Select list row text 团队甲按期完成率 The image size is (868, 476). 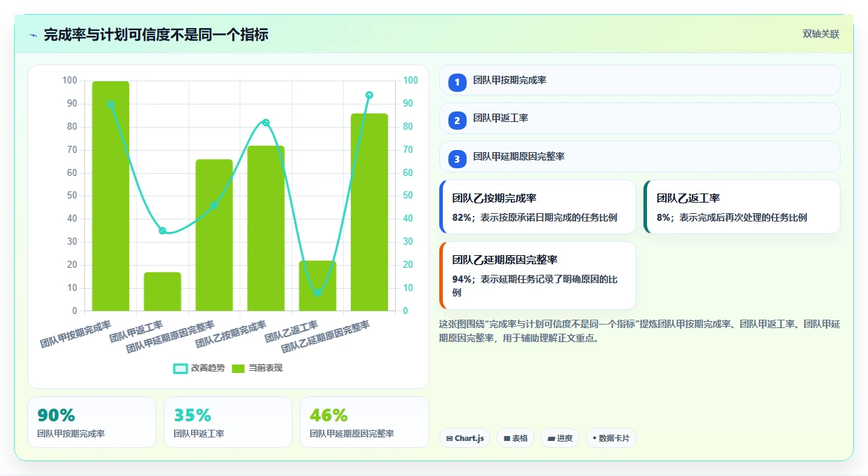click(509, 80)
